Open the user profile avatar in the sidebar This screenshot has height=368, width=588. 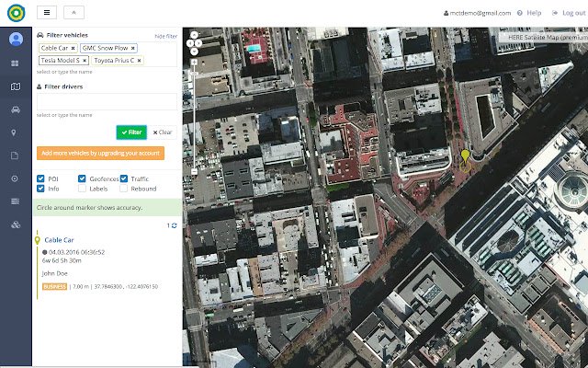point(16,39)
